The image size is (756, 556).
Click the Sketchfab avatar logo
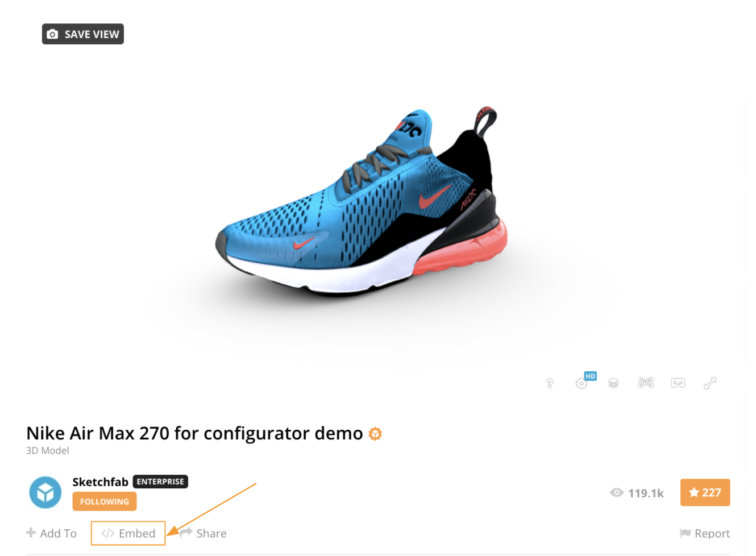point(45,492)
